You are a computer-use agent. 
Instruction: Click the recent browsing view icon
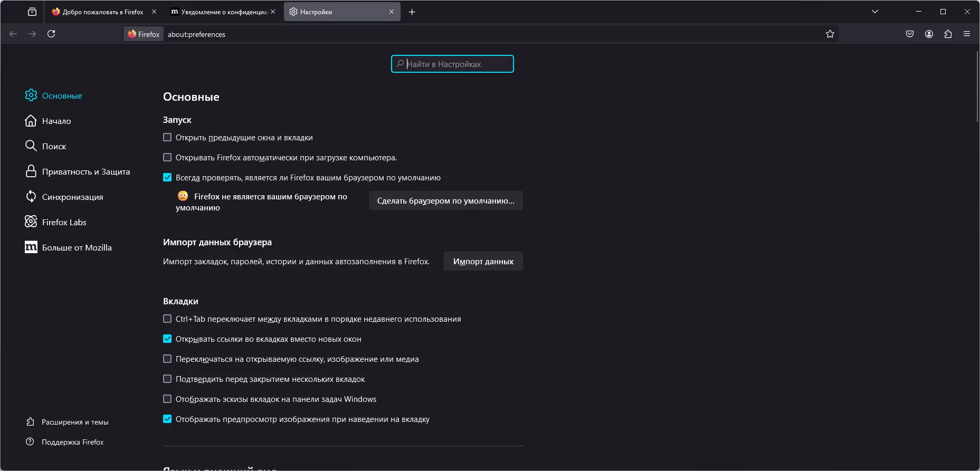pyautogui.click(x=32, y=12)
